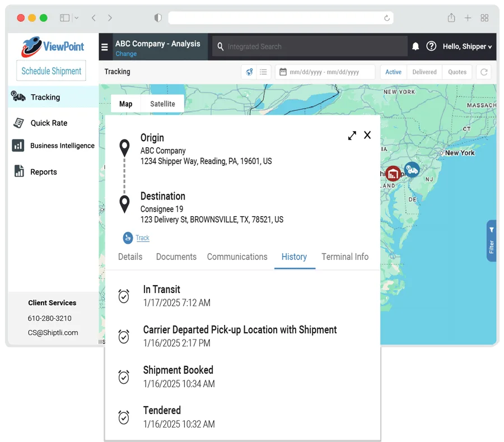Click the browser privacy shield icon

click(x=158, y=18)
